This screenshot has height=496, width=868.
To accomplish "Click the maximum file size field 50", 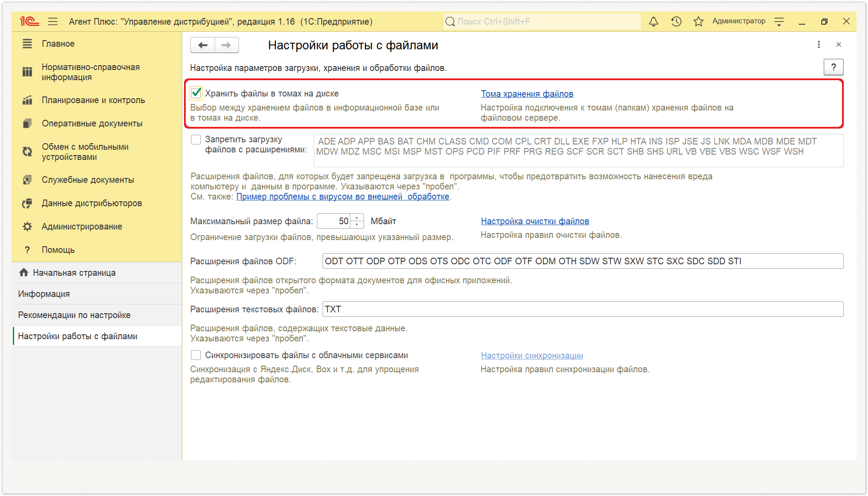I will (334, 221).
